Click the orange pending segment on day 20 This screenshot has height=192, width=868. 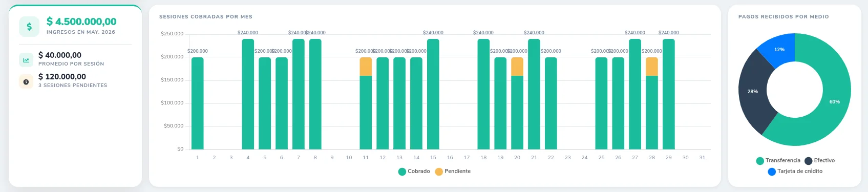(x=517, y=67)
